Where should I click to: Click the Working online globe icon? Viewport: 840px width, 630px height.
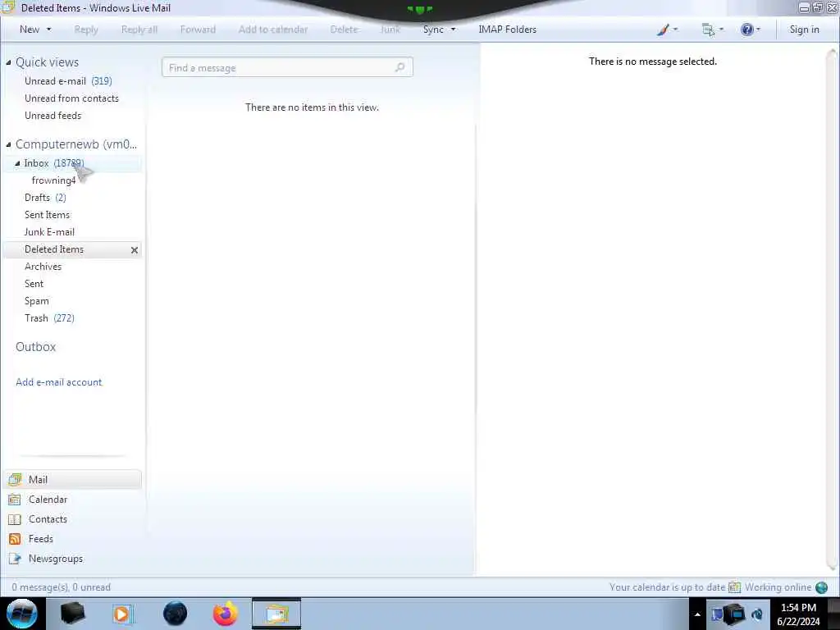(x=821, y=587)
